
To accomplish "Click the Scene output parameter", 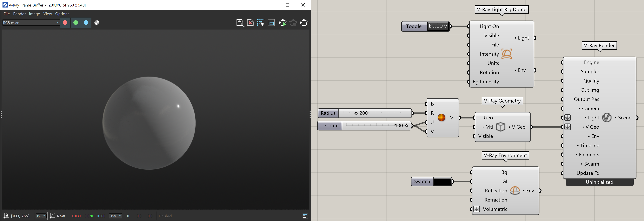I will (x=623, y=118).
